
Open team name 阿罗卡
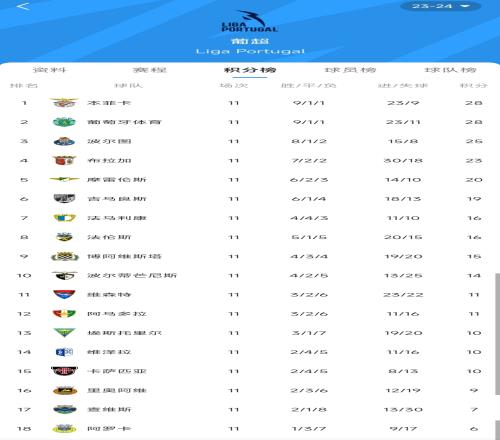click(x=109, y=429)
